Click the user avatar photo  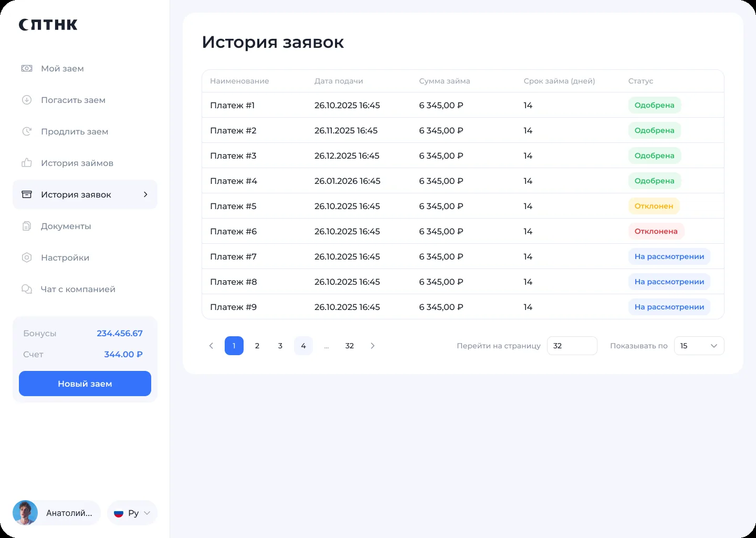(25, 513)
